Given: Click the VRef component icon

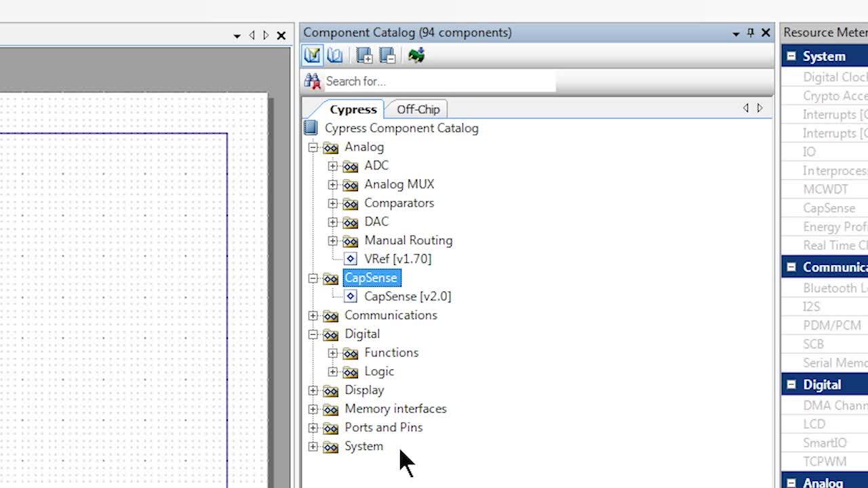Looking at the screenshot, I should click(x=351, y=259).
